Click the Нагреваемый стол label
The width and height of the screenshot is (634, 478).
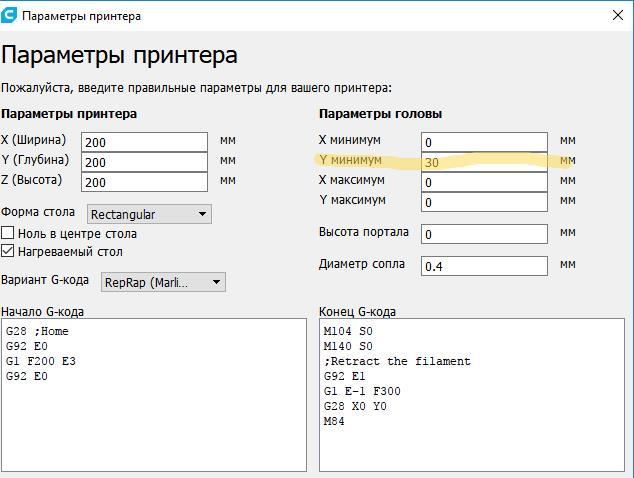70,252
